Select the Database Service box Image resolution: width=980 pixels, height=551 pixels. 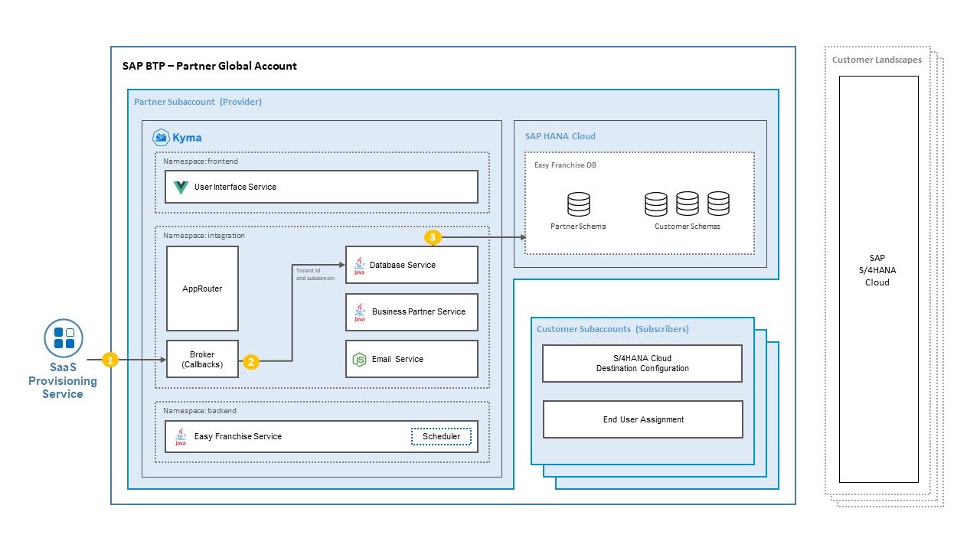point(412,265)
